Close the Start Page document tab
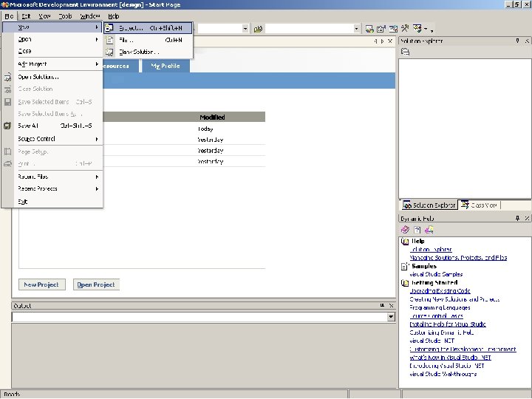532x399 pixels. pos(390,41)
